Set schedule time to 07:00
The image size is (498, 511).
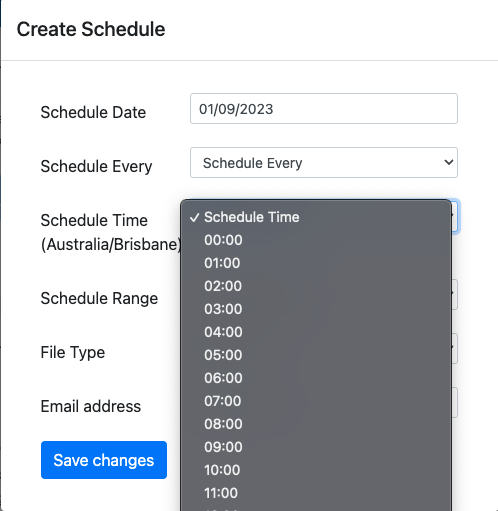pyautogui.click(x=316, y=401)
